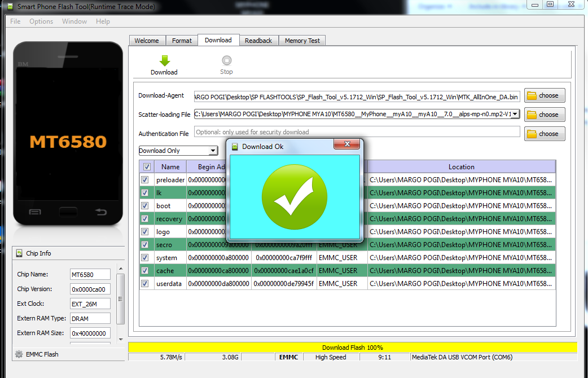588x378 pixels.
Task: Switch to the Memory Test tab
Action: pos(302,41)
